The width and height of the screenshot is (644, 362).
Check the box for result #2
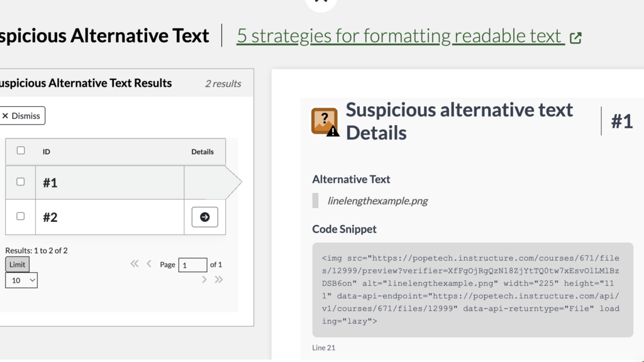pyautogui.click(x=21, y=216)
